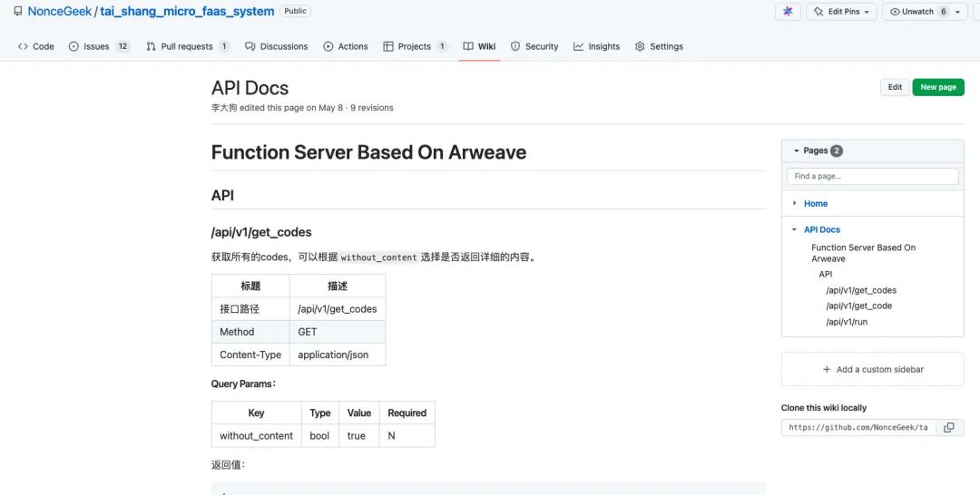This screenshot has height=495, width=980.
Task: Open the Edit Pins dropdown arrow
Action: click(x=867, y=12)
